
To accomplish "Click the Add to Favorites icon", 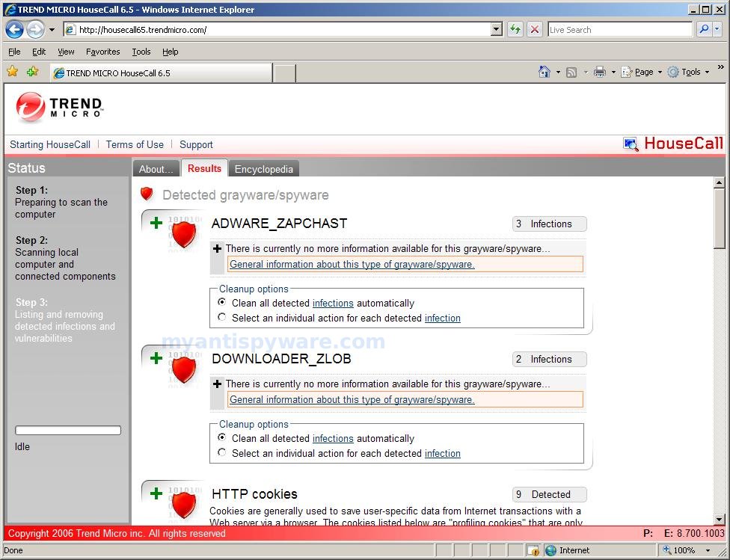I will (x=32, y=72).
